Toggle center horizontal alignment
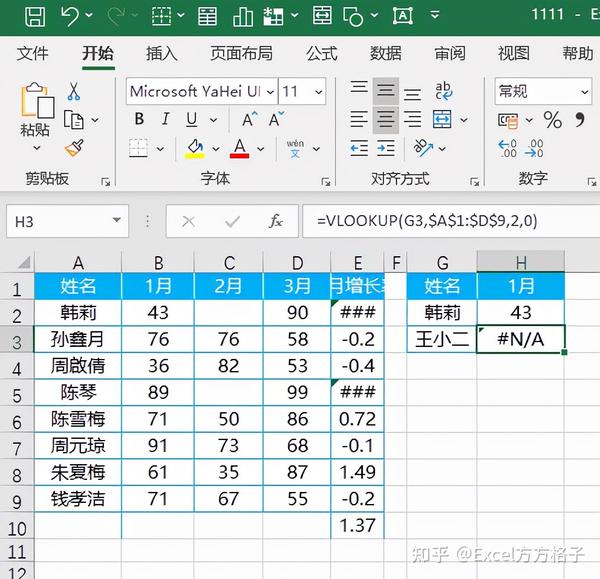 [386, 119]
